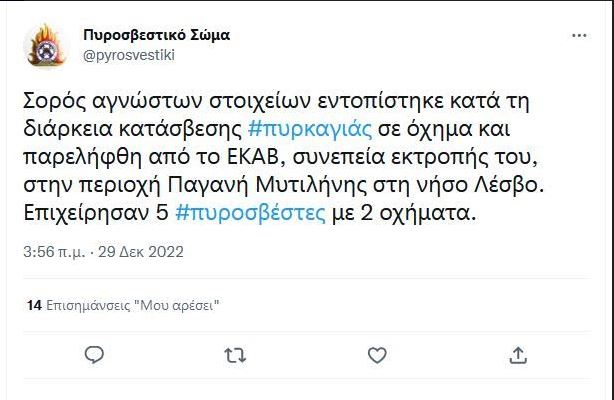Click the tweet text starting with Σορός
Image resolution: width=614 pixels, height=400 pixels.
[284, 157]
